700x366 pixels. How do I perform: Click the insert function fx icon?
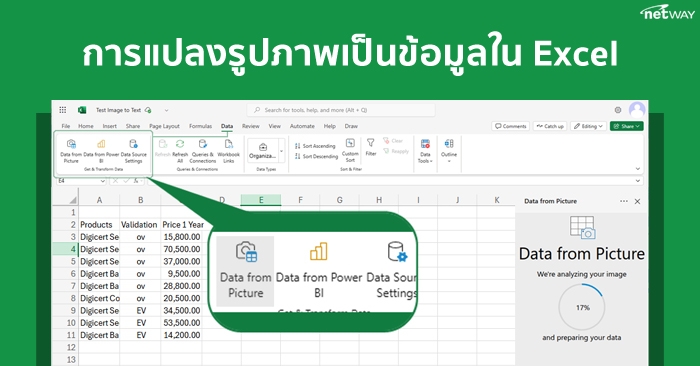coord(136,181)
